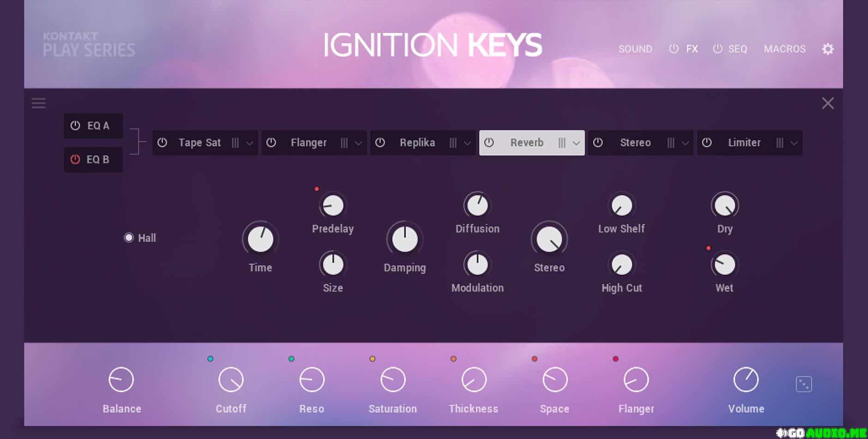Click the red dot above Predelay
Image resolution: width=868 pixels, height=439 pixels.
pyautogui.click(x=317, y=189)
